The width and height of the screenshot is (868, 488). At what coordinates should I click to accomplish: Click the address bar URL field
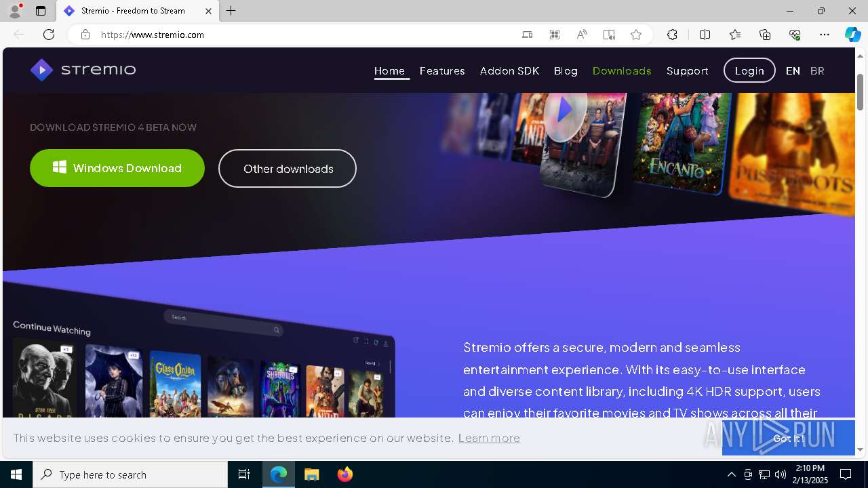(x=305, y=35)
